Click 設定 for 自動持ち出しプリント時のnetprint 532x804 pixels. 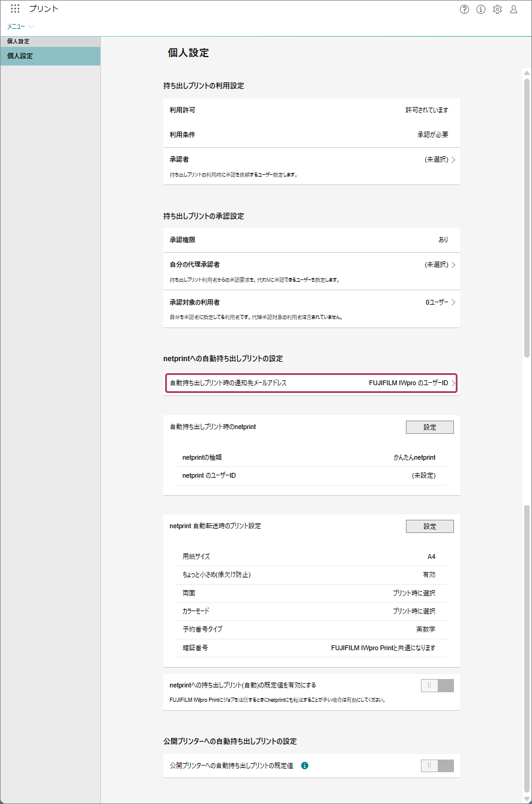pos(429,427)
